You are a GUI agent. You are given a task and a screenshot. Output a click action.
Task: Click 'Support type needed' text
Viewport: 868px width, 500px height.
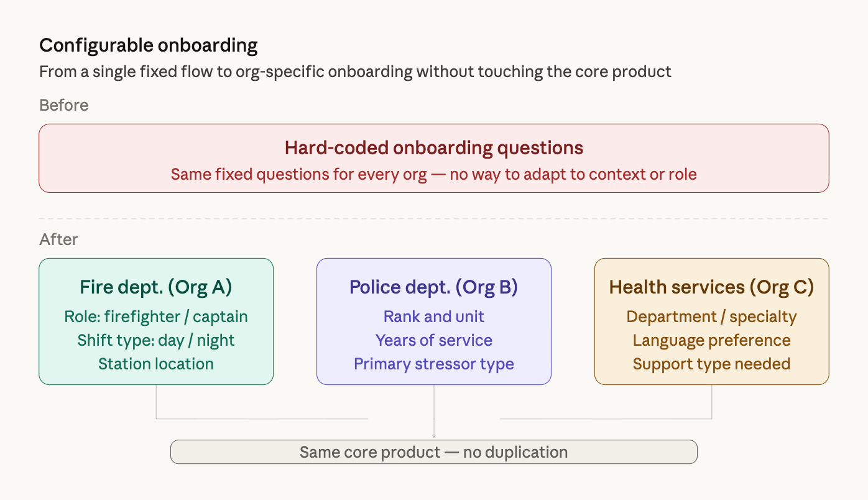tap(711, 364)
